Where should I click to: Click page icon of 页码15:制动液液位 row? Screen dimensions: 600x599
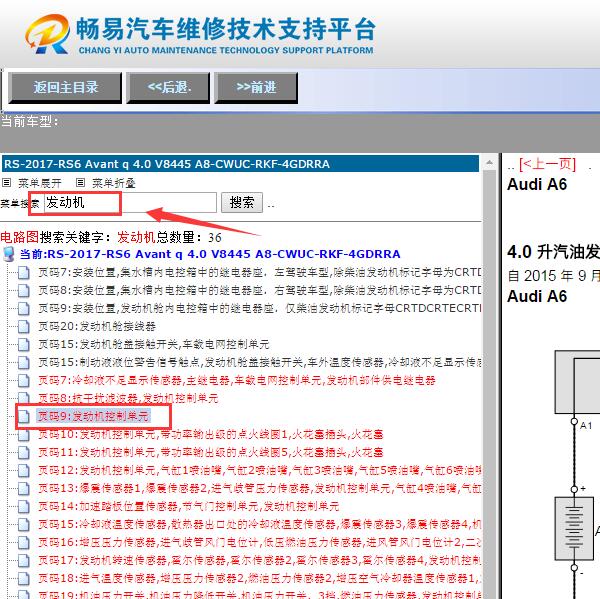coord(24,363)
